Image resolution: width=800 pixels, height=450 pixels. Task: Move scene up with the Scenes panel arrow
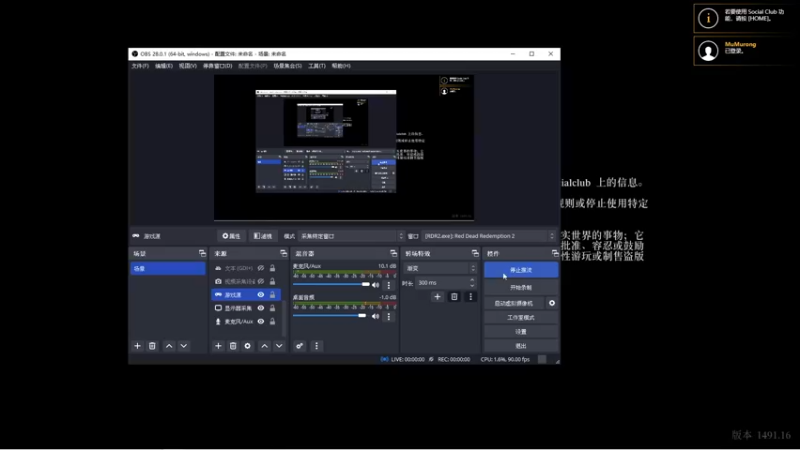coord(169,346)
